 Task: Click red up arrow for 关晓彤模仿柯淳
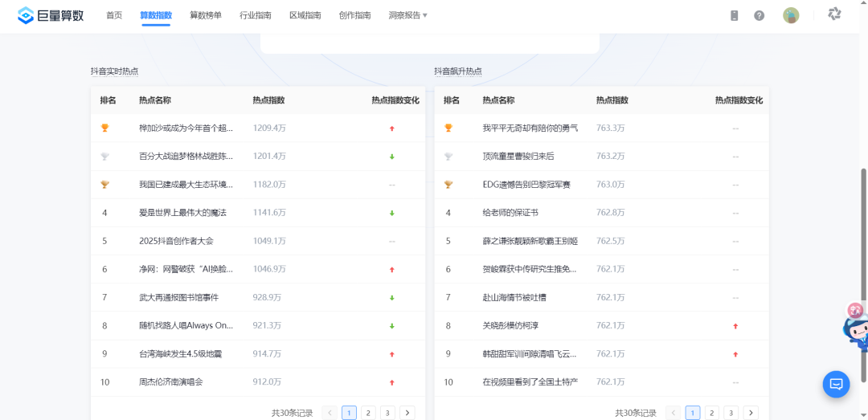735,326
